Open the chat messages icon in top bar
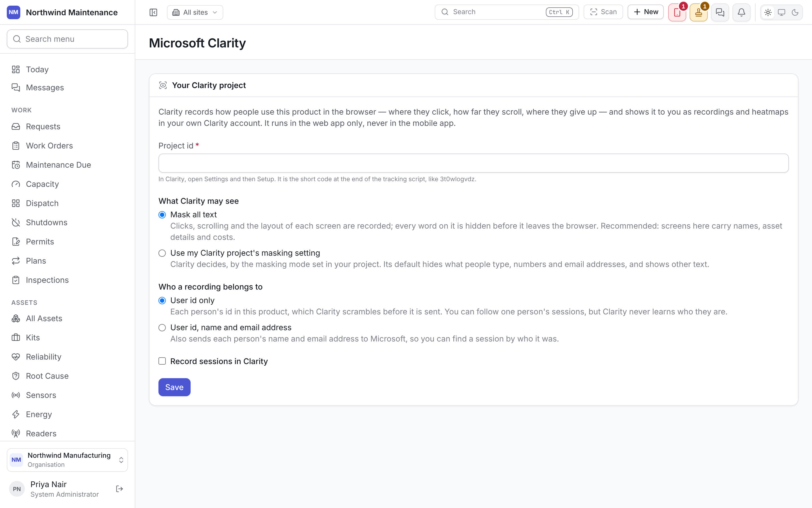 click(x=720, y=12)
